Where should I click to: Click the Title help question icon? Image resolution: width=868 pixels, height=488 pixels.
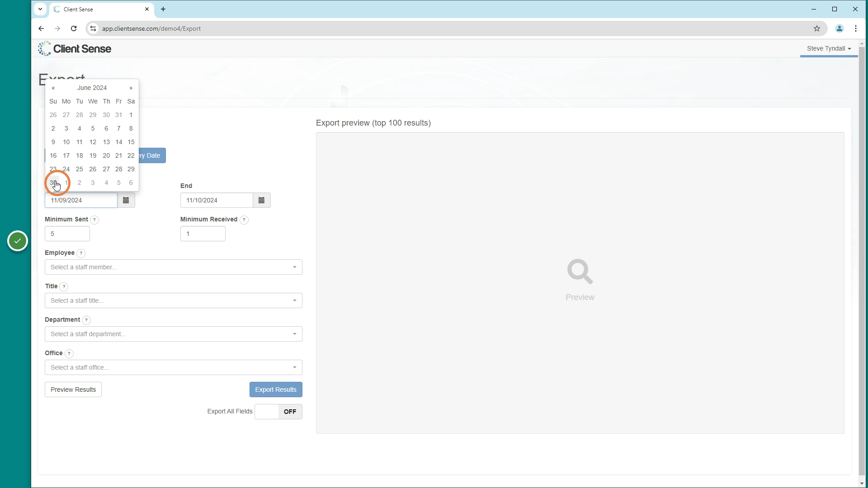[64, 287]
